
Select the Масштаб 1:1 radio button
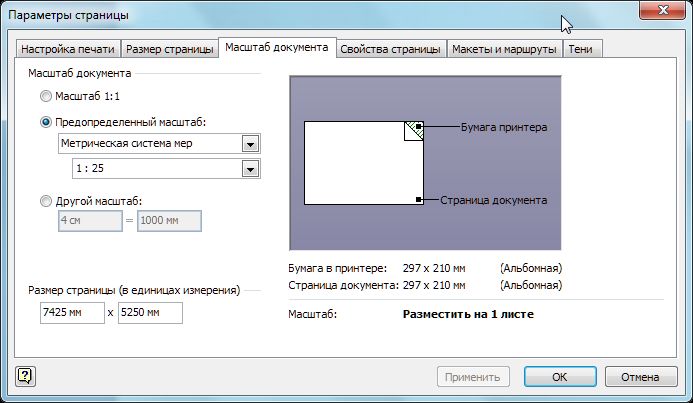coord(46,97)
